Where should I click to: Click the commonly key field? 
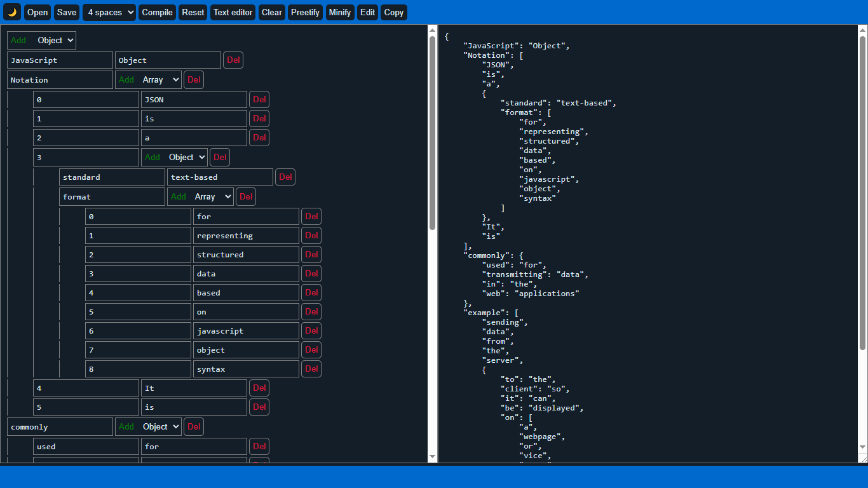click(x=60, y=427)
